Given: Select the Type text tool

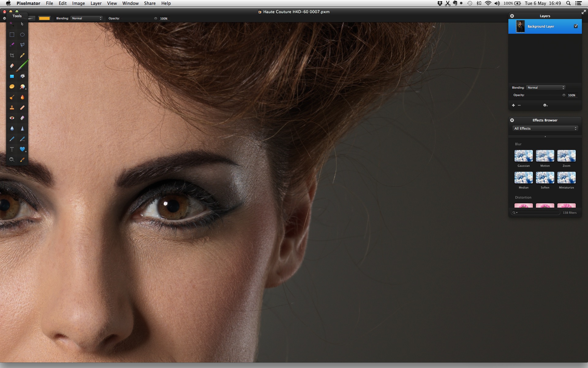Looking at the screenshot, I should (12, 149).
